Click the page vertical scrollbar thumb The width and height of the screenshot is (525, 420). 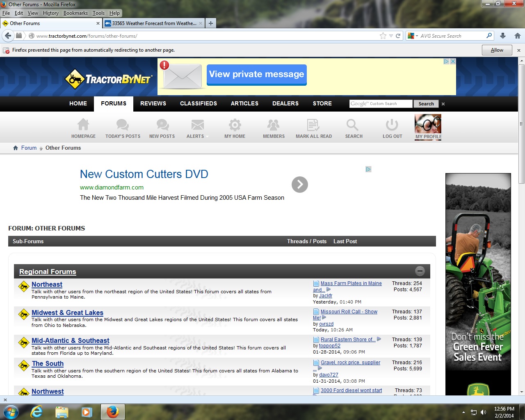coord(521,123)
